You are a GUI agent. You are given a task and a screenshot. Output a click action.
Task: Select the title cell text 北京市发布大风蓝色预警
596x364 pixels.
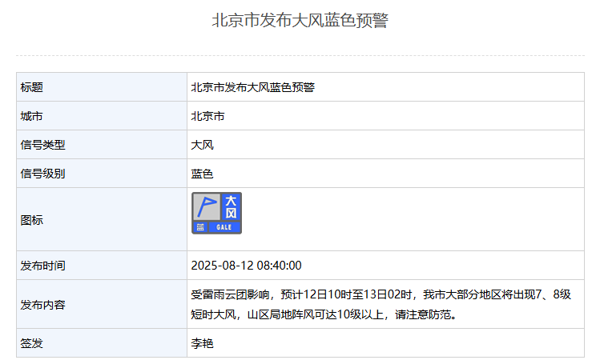[253, 87]
